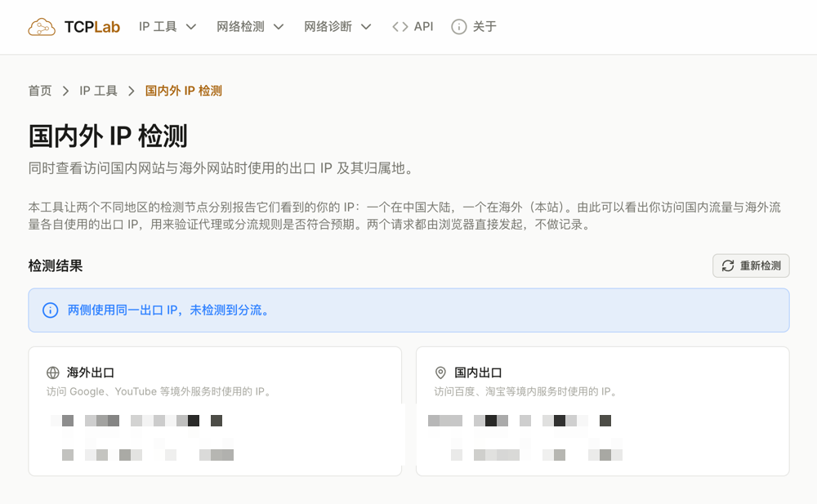The height and width of the screenshot is (504, 817).
Task: Open the TCPLab home logo text
Action: [x=92, y=27]
